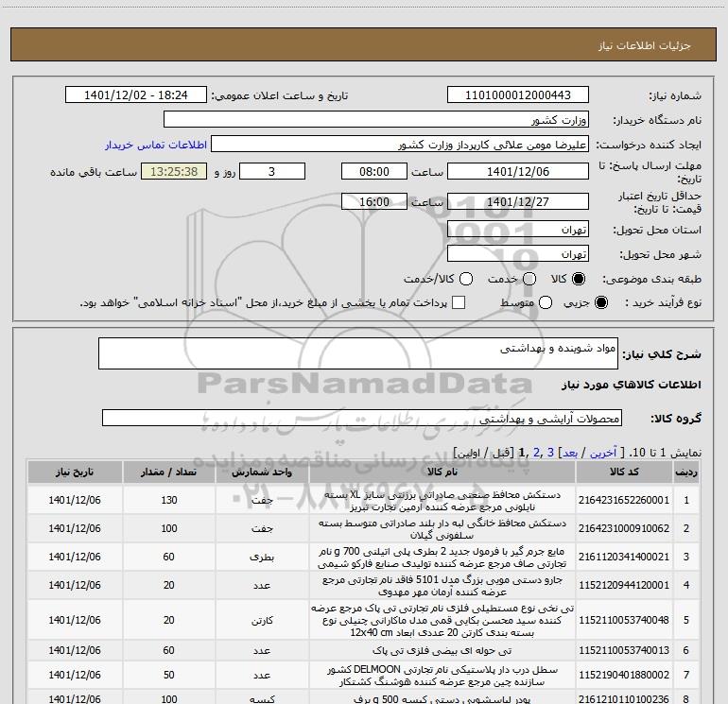Click the ردیف column header
Image resolution: width=728 pixels, height=704 pixels.
(x=686, y=472)
